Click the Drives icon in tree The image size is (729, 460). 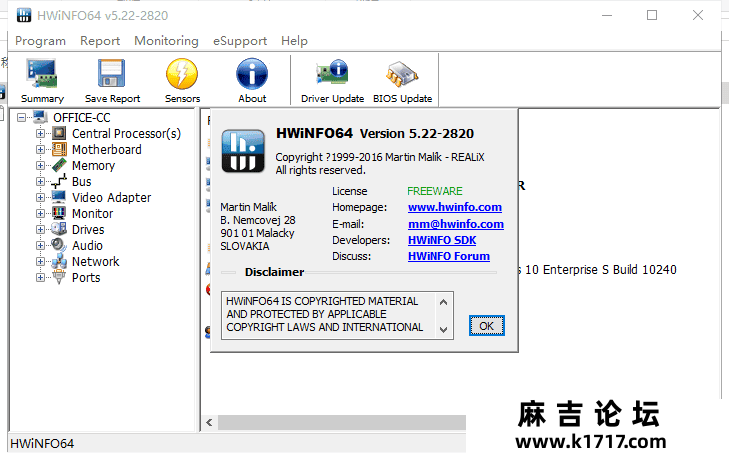tap(59, 229)
